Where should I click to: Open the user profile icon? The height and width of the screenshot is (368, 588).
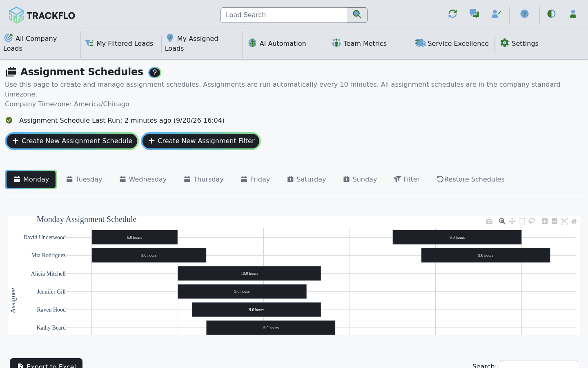573,14
